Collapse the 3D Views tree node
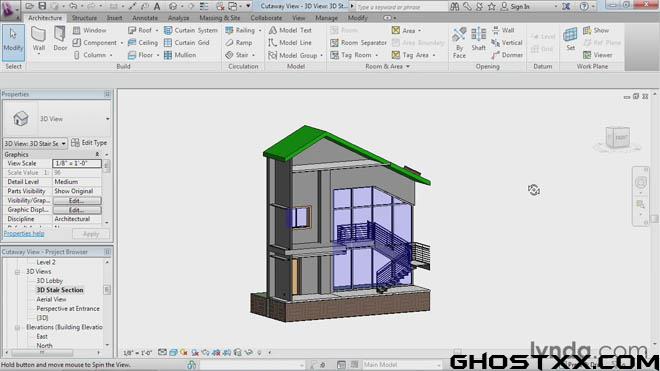 pyautogui.click(x=17, y=272)
